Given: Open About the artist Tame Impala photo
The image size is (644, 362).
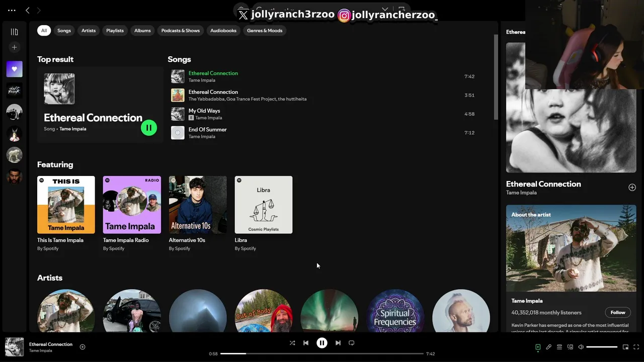Looking at the screenshot, I should [571, 248].
